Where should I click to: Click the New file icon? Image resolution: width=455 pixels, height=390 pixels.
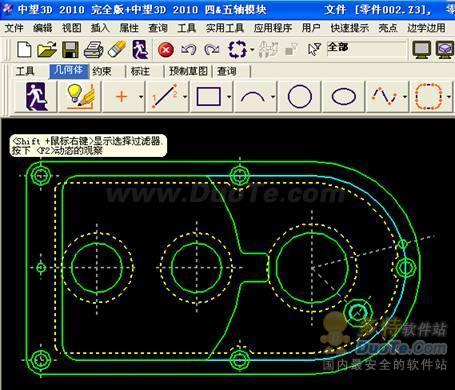(24, 50)
